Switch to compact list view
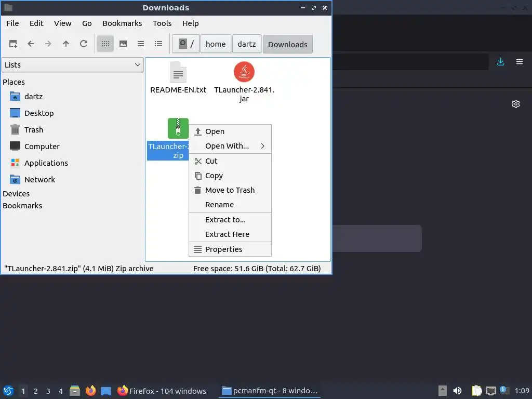The height and width of the screenshot is (399, 532). pyautogui.click(x=141, y=44)
